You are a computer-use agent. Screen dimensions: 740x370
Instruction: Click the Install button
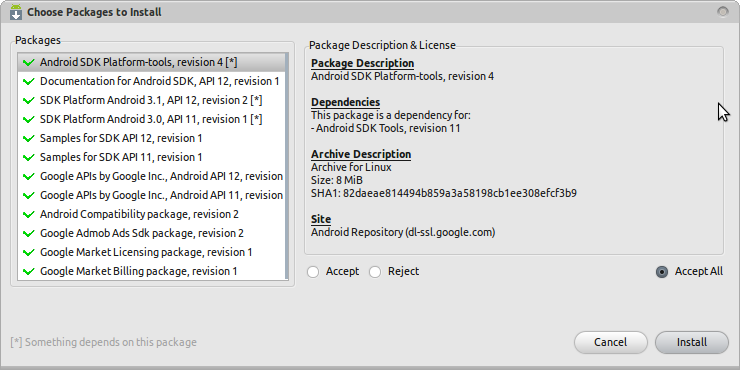coord(692,342)
